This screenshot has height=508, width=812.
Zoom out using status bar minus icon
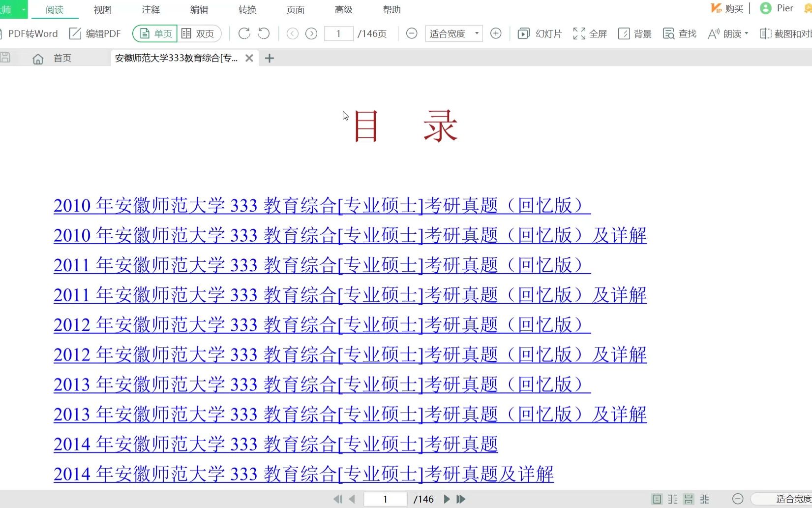[738, 499]
